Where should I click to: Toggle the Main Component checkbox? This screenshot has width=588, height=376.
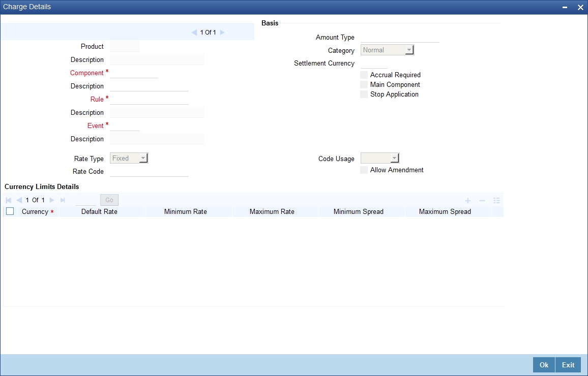click(x=364, y=85)
